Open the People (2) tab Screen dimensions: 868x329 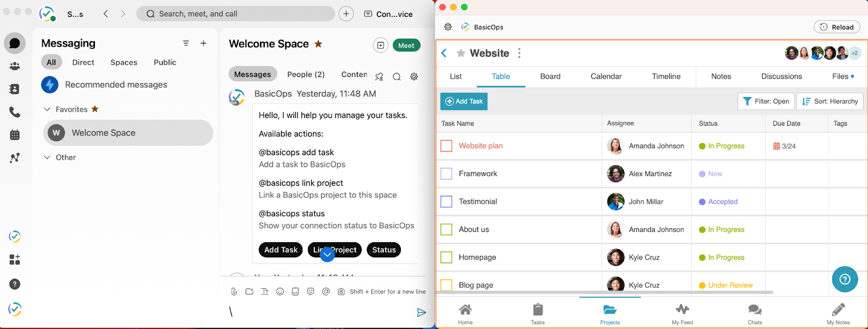[x=306, y=74]
